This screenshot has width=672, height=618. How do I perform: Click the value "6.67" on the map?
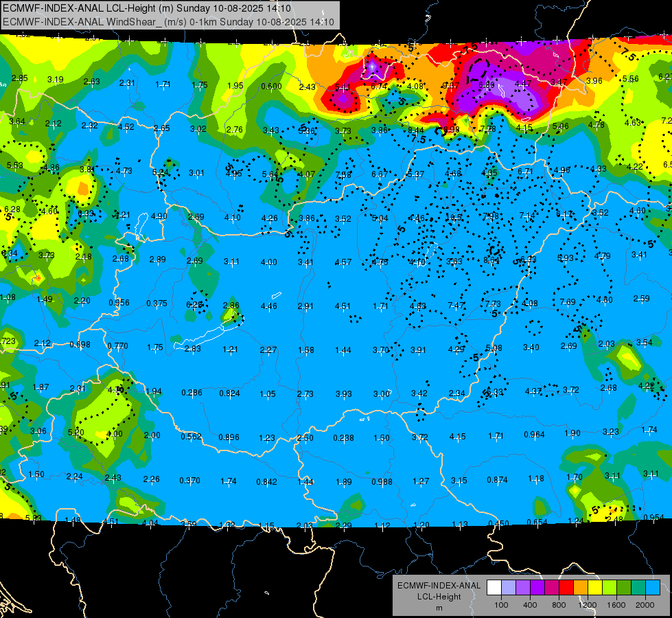coord(380,174)
